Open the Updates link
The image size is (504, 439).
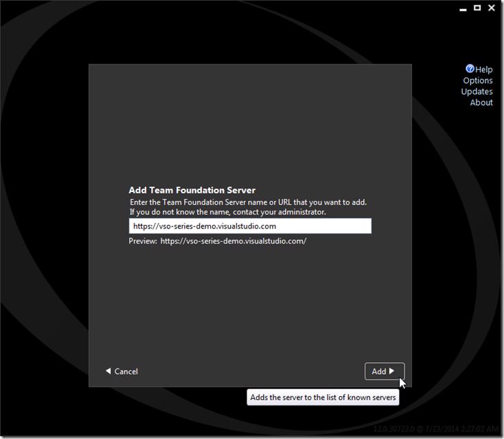[477, 91]
